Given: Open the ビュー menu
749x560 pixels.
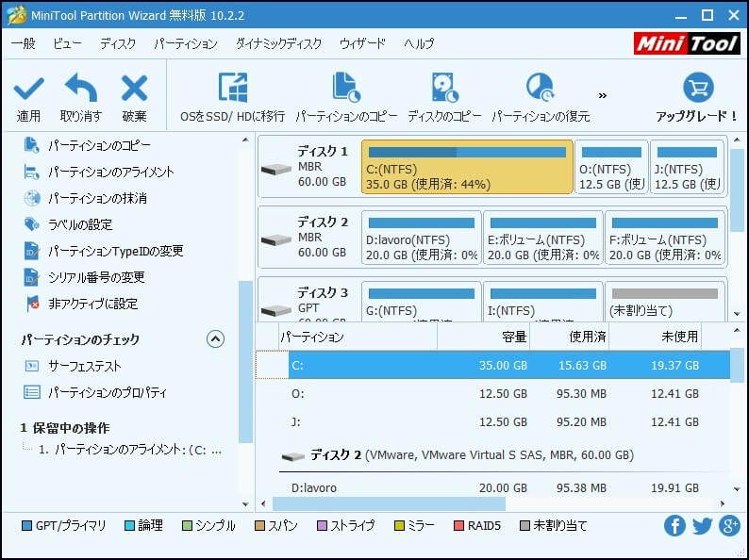Looking at the screenshot, I should click(x=67, y=44).
